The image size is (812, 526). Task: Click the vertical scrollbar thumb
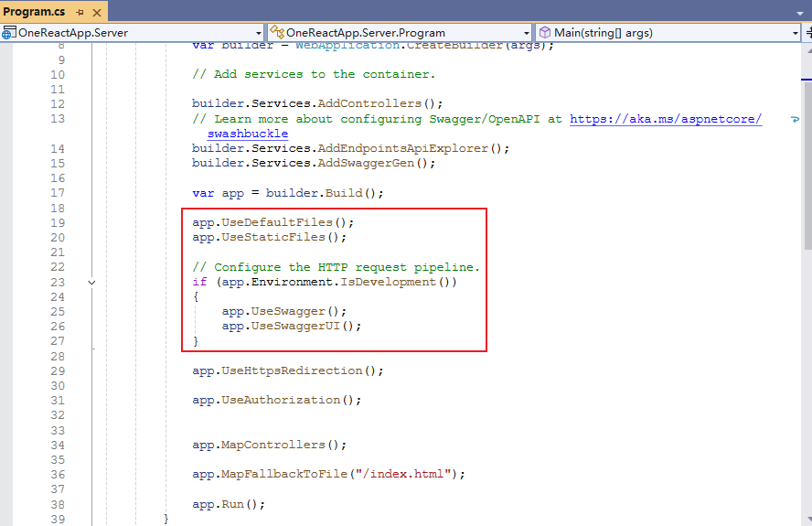click(807, 165)
